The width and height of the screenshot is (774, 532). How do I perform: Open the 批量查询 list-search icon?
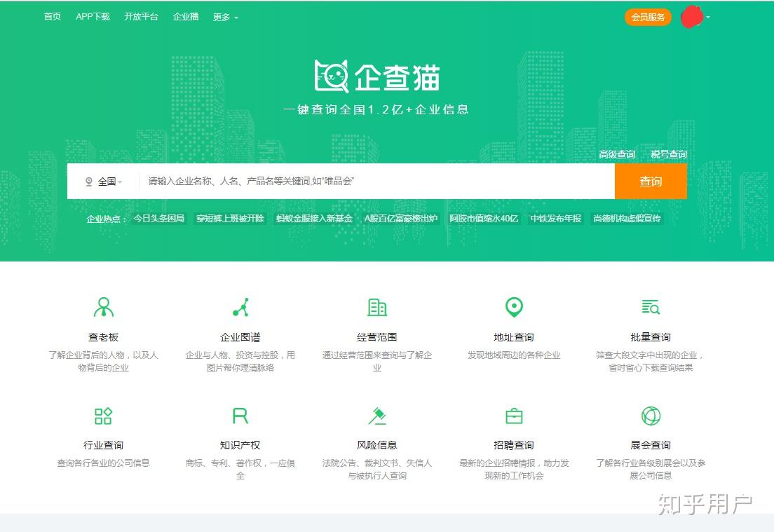[x=650, y=306]
